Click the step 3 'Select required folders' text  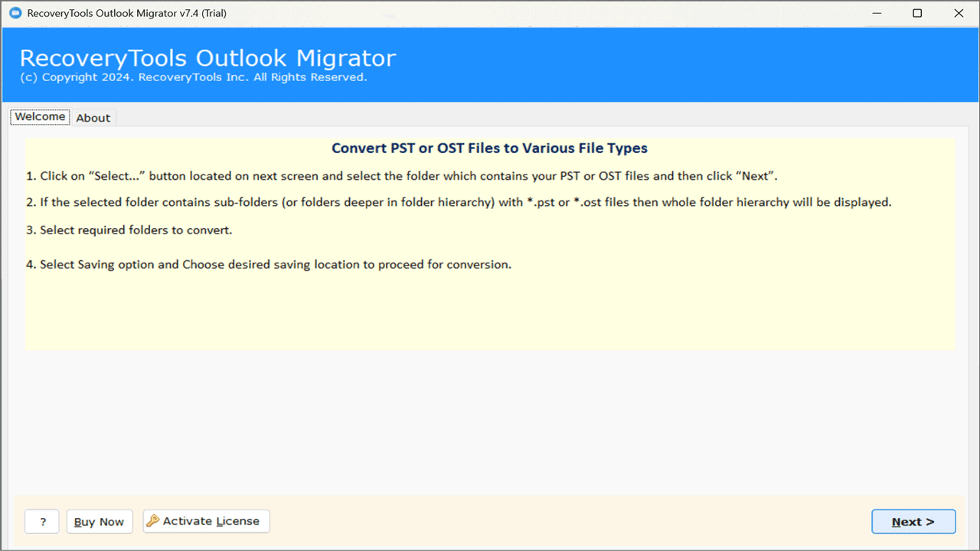pos(129,230)
